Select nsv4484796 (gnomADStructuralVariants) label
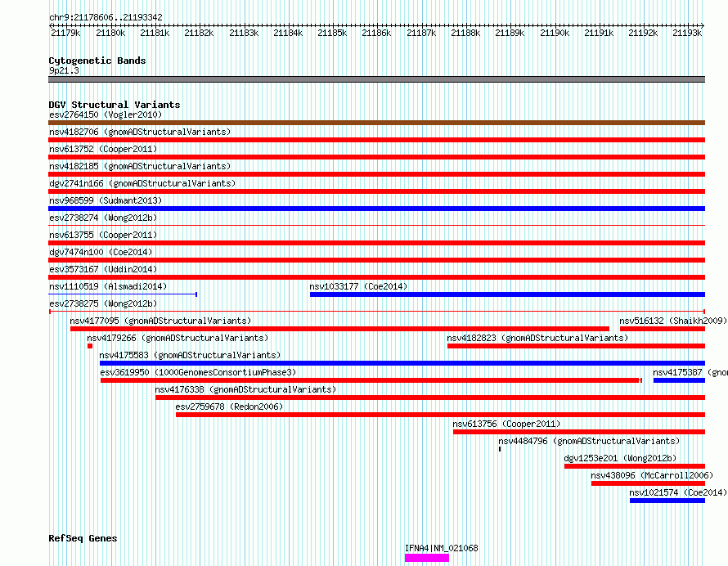Screen dimensions: 728x566 point(589,441)
